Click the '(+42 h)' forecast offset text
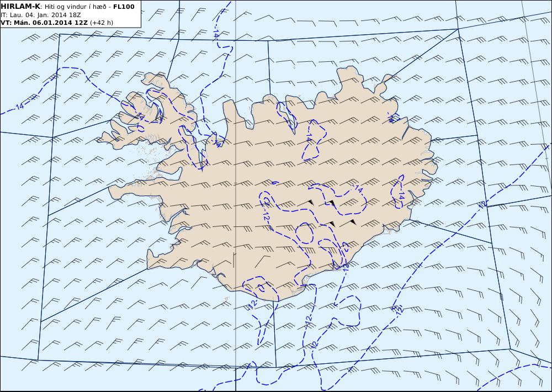This screenshot has width=552, height=392. (x=102, y=23)
